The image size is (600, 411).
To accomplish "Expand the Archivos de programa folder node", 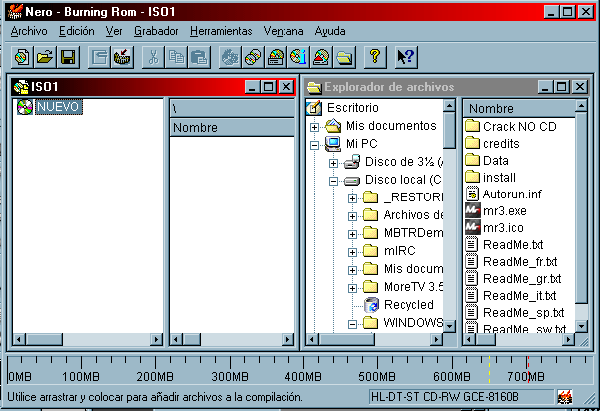I will pos(352,216).
